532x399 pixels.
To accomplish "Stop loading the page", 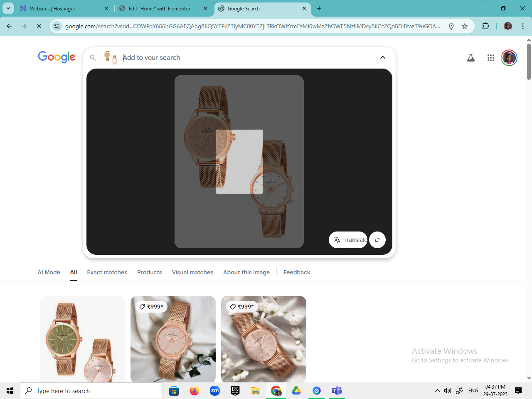I will [39, 26].
